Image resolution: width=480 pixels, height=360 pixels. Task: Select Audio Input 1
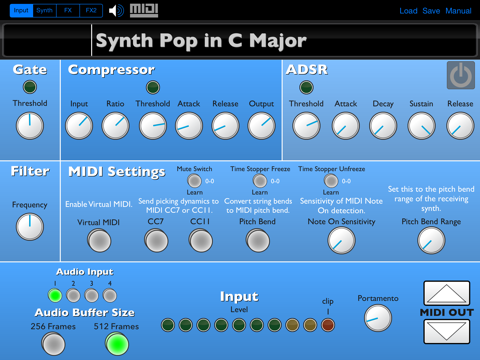click(55, 295)
